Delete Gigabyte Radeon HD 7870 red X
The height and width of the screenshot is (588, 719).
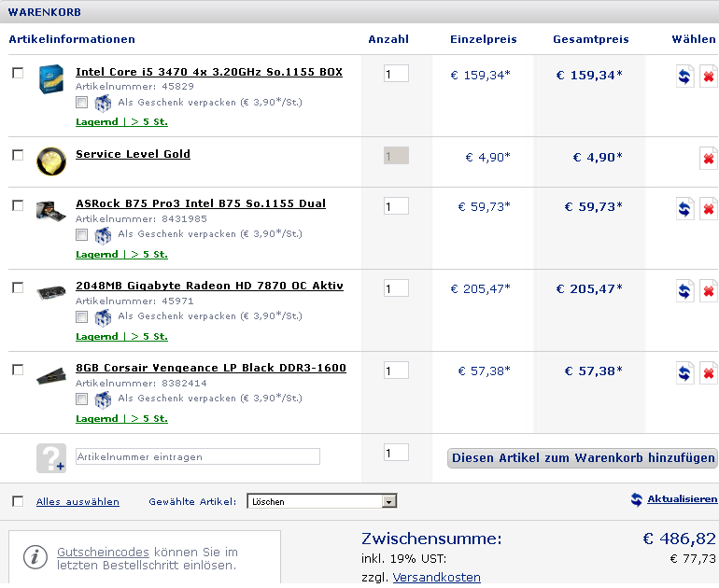coord(709,291)
